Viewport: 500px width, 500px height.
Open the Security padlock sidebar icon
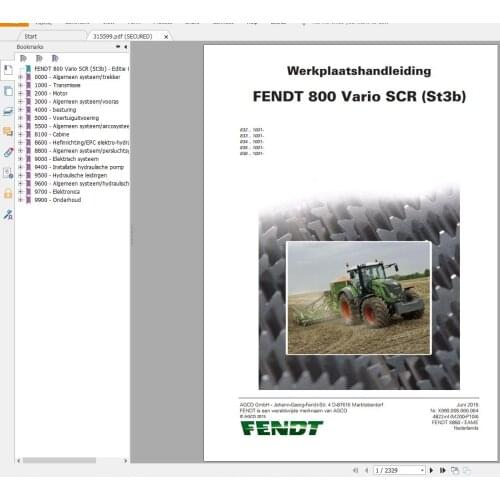8,194
